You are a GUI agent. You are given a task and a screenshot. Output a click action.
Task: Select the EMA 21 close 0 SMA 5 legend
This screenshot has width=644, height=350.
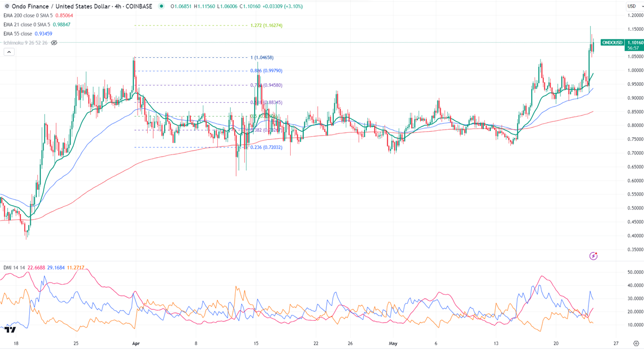26,25
